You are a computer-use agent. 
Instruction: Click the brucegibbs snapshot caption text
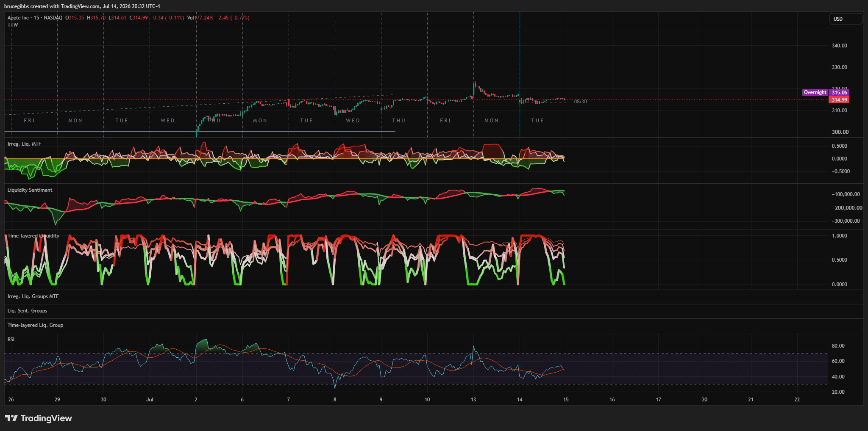(x=82, y=6)
